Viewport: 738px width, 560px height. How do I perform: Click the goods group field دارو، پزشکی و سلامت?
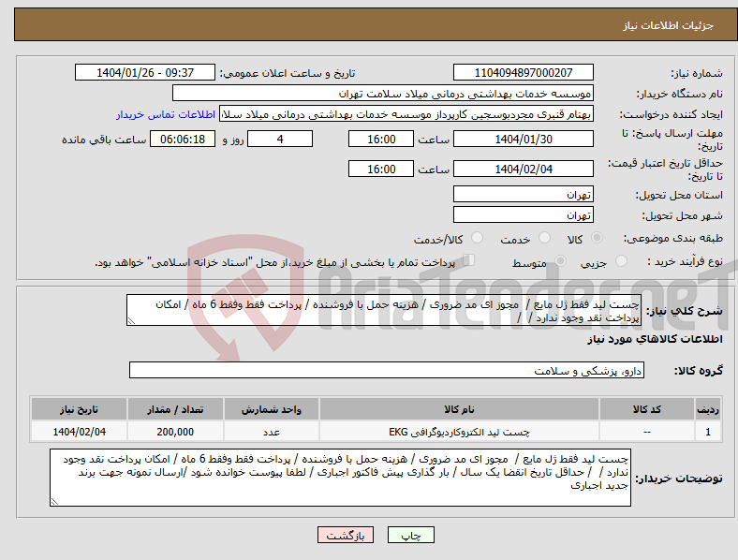coord(387,370)
